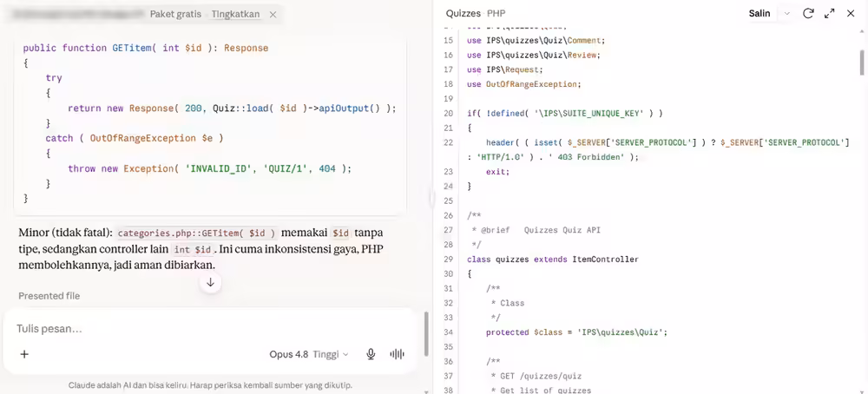The image size is (868, 394).
Task: Click the message box scrollbar
Action: 425,334
